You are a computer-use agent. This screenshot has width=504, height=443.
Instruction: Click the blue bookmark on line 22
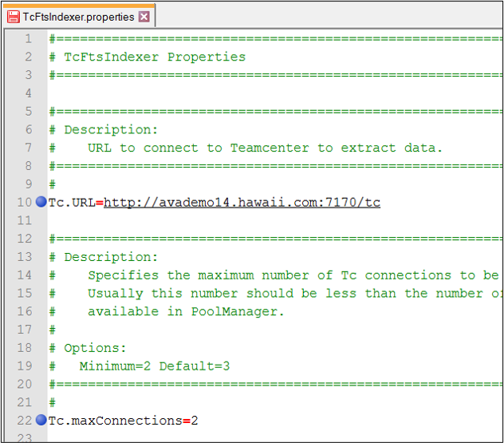click(x=41, y=420)
